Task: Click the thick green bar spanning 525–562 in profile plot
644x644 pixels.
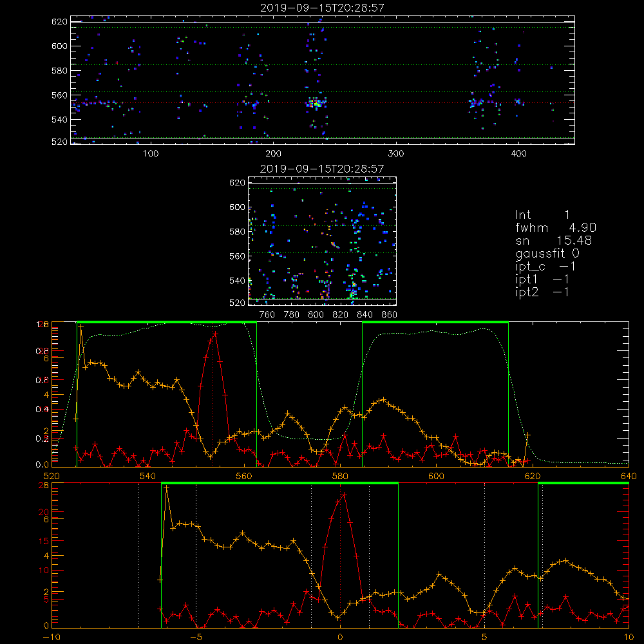Action: 167,322
